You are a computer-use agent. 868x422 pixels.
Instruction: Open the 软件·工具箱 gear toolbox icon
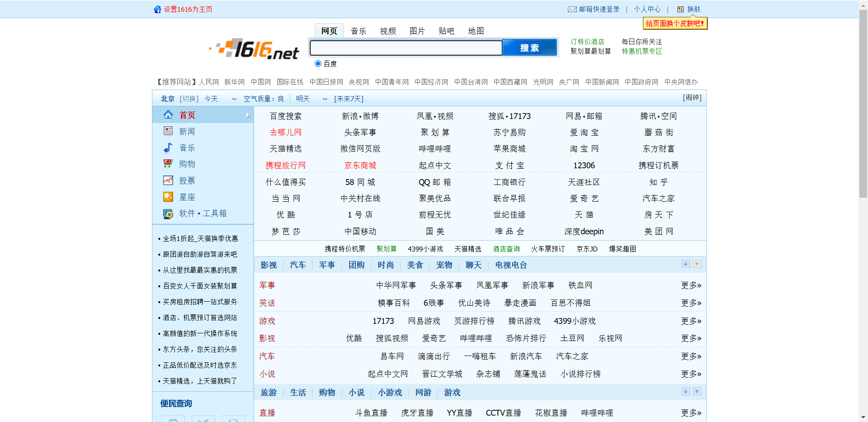coord(168,213)
